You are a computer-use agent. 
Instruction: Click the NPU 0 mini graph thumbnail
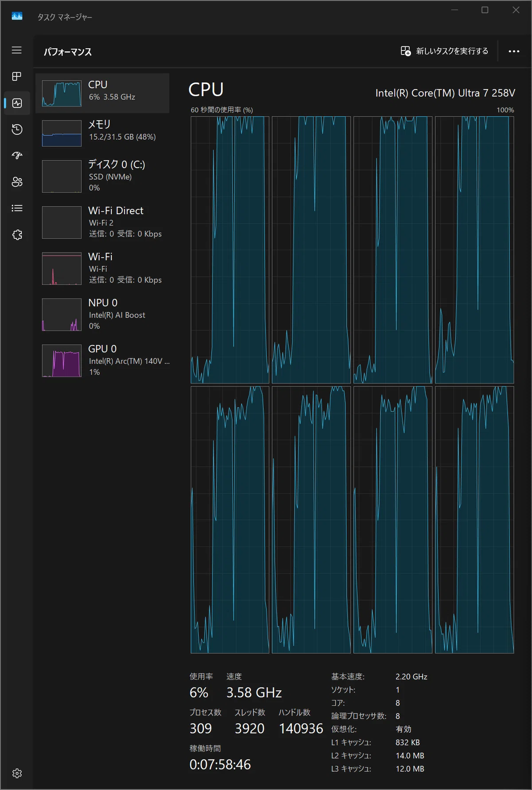point(62,314)
